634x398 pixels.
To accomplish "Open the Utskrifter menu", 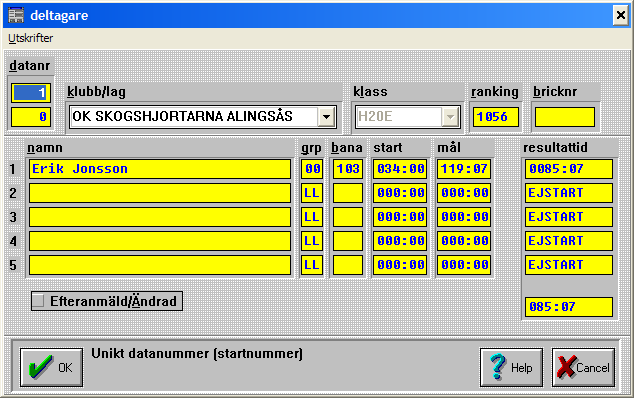I will 30,38.
